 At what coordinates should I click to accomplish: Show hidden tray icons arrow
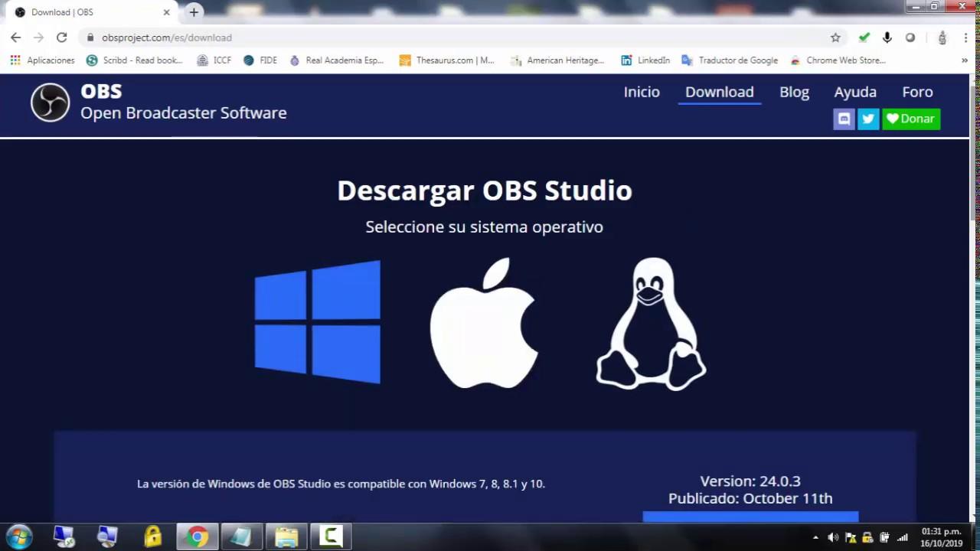tap(815, 538)
